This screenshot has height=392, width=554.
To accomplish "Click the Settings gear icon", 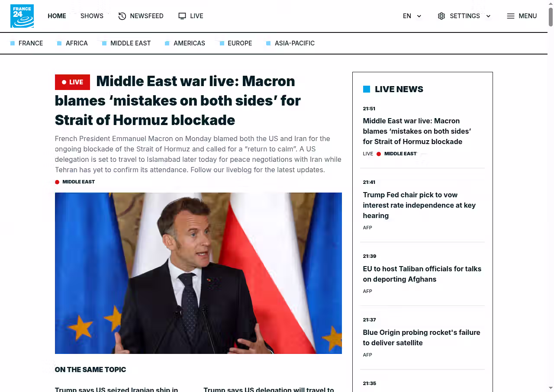I will (441, 16).
